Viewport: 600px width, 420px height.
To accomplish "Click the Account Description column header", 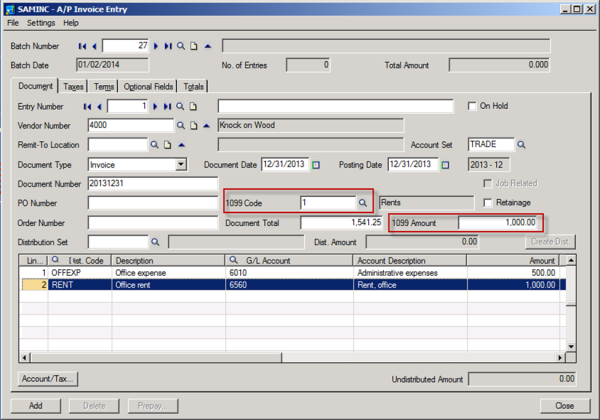I will (x=409, y=260).
